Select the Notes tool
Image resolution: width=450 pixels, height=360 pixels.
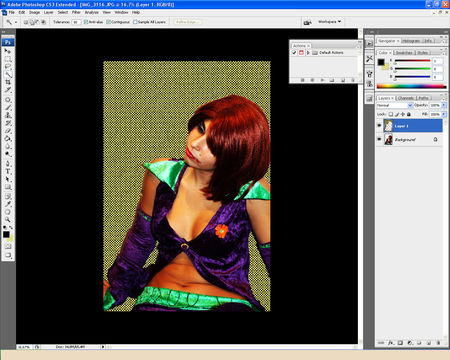[8, 196]
